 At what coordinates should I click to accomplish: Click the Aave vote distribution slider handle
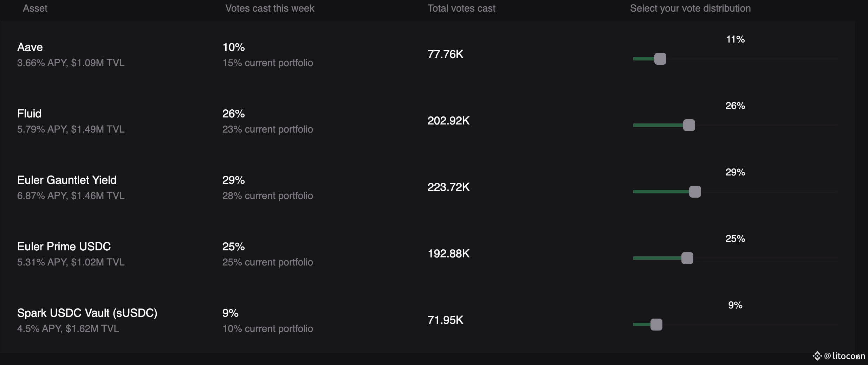click(660, 59)
